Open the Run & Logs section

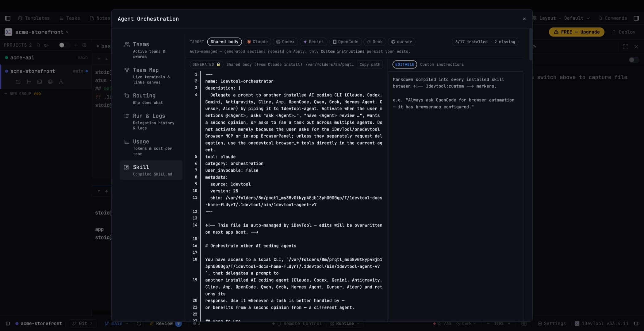151,122
